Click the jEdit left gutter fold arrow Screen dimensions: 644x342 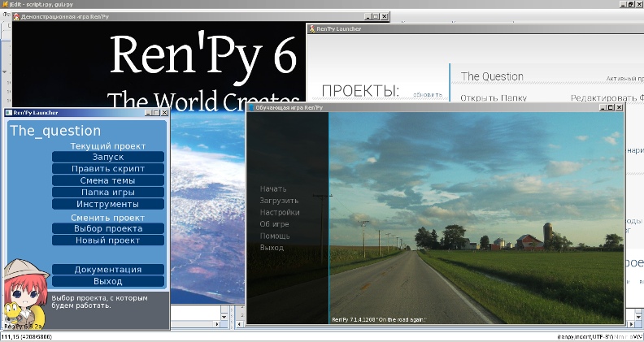click(x=5, y=71)
